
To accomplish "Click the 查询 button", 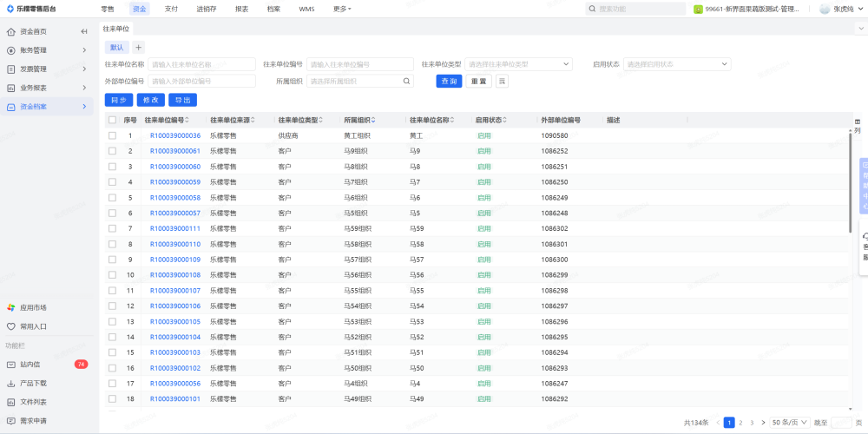I will click(449, 81).
